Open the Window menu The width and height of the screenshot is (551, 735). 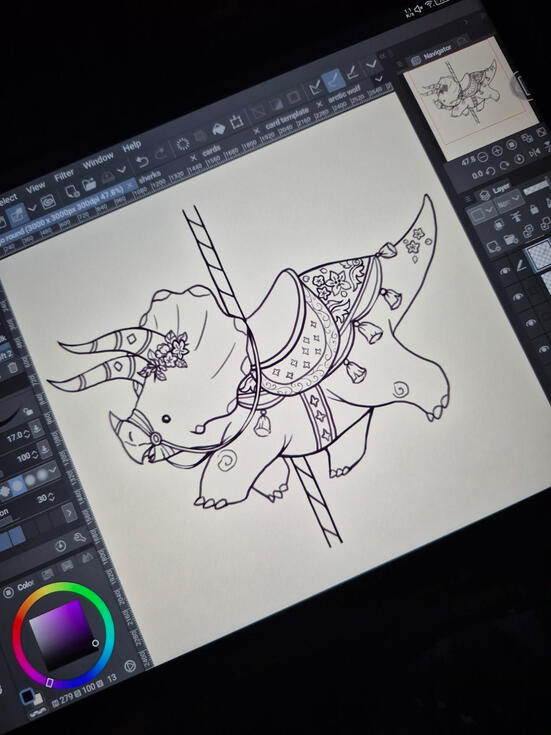[98, 161]
